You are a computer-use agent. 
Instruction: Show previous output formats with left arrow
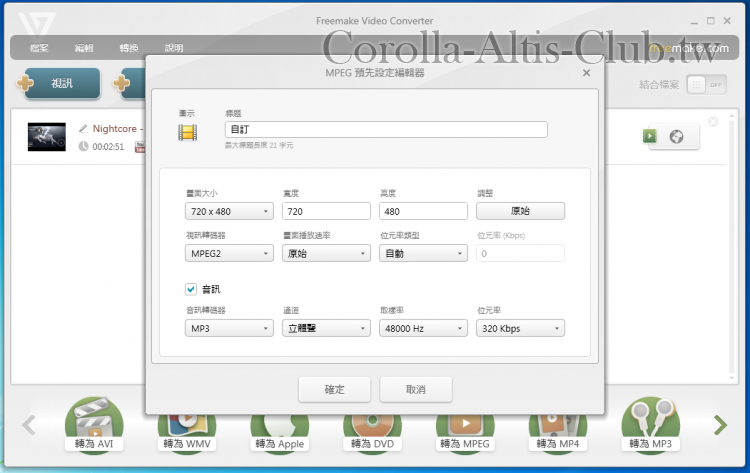[29, 425]
